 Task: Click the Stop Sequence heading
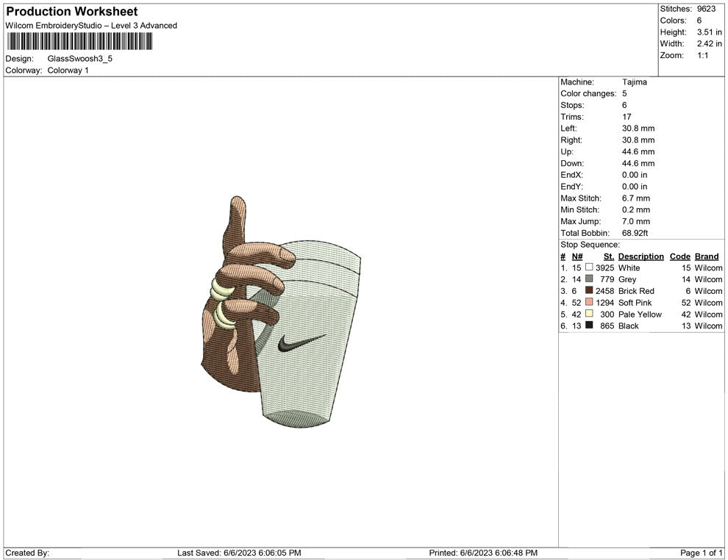tap(590, 245)
